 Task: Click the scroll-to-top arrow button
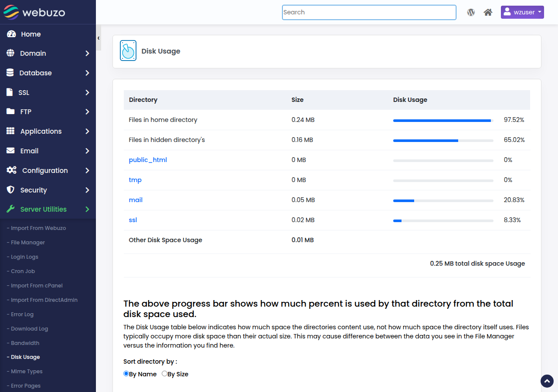pyautogui.click(x=547, y=381)
